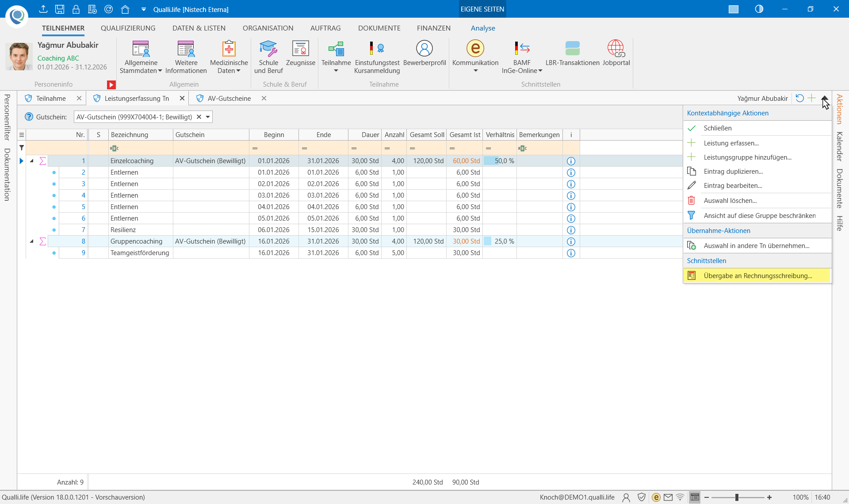Click info icon for row 7 Resilienz
The width and height of the screenshot is (849, 504).
click(571, 230)
